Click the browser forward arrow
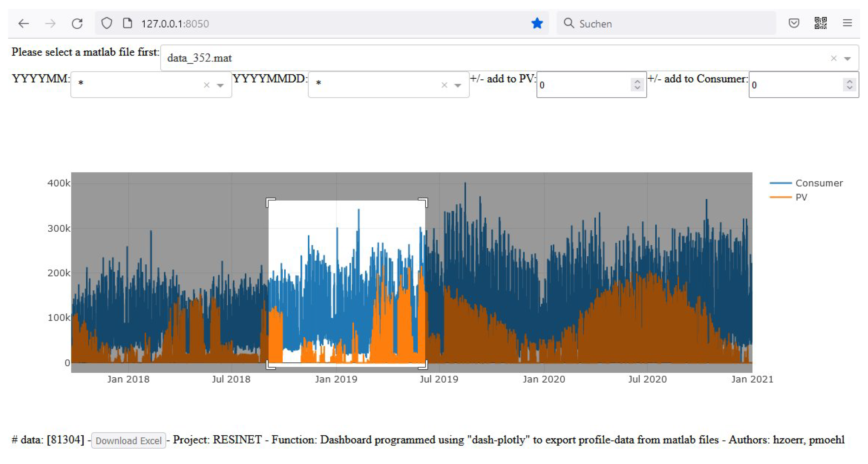Image resolution: width=868 pixels, height=464 pixels. click(x=50, y=24)
